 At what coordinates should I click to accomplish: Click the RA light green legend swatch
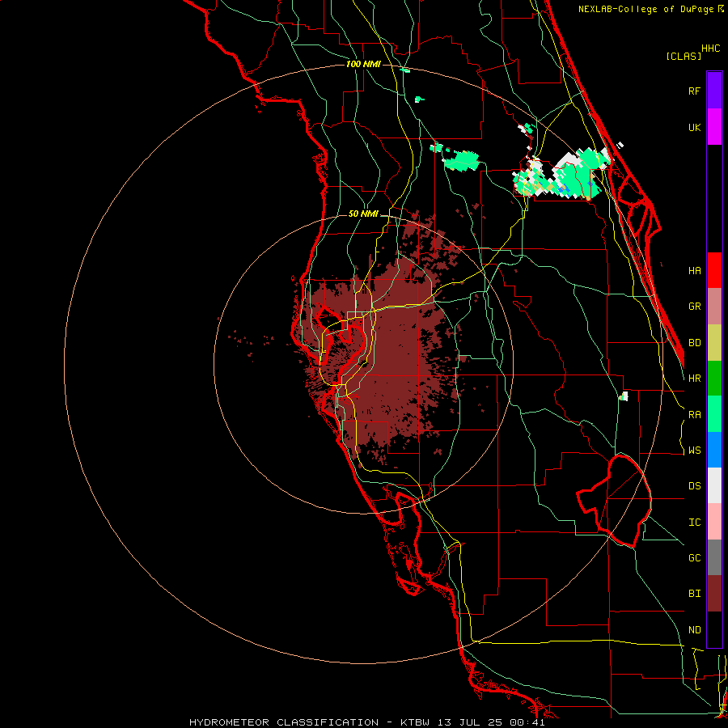tap(714, 414)
